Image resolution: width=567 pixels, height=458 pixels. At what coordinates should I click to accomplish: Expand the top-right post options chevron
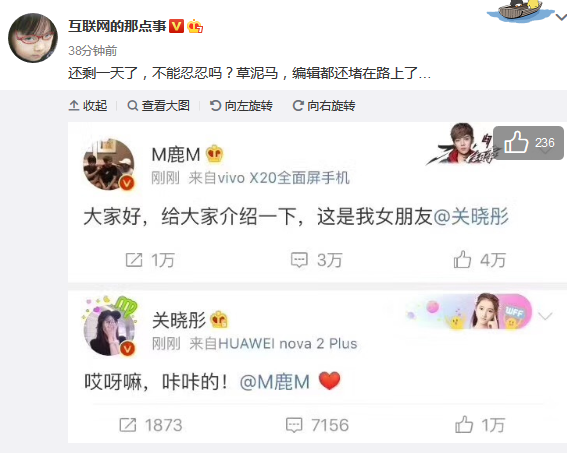coord(561,17)
